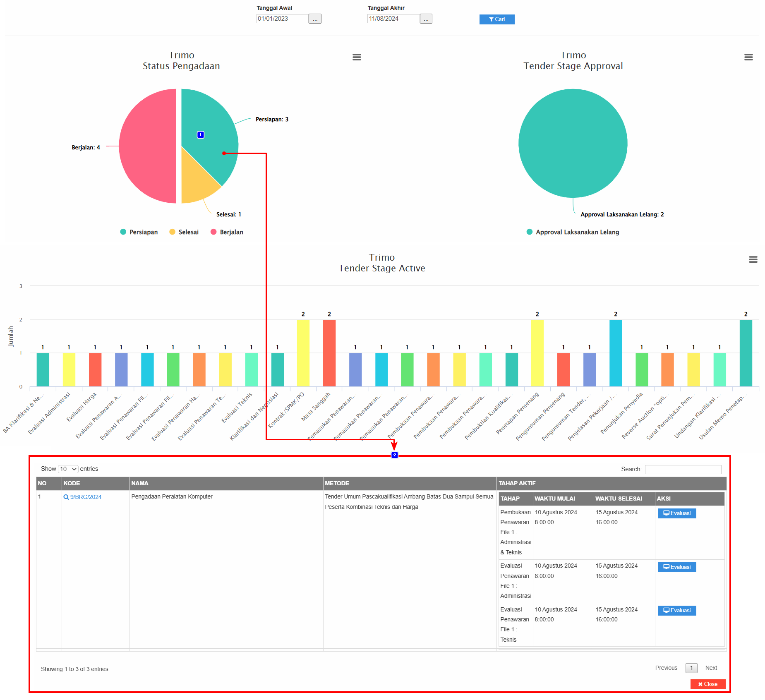Toggle Persiapan legend item visibility

coord(139,232)
